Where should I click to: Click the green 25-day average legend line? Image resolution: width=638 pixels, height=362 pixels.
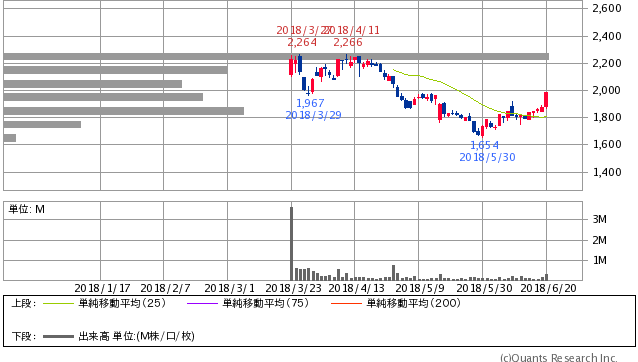(58, 303)
